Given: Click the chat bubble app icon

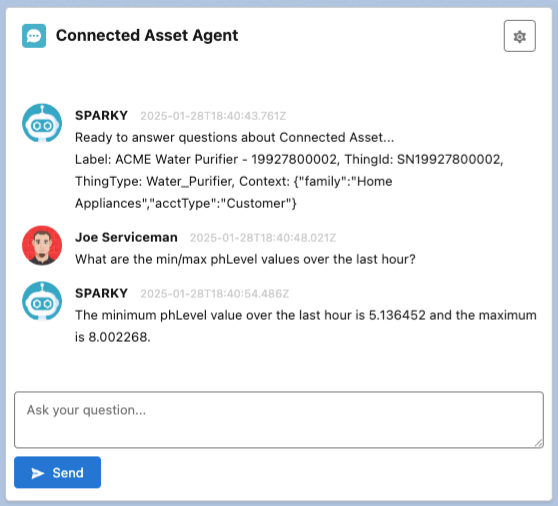Looking at the screenshot, I should 34,36.
